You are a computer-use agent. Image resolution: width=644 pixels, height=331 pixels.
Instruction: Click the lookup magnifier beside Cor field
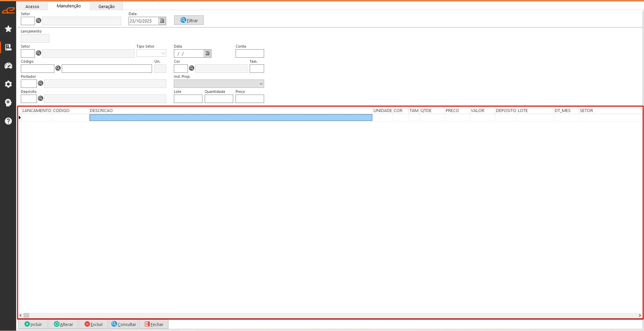tap(192, 68)
